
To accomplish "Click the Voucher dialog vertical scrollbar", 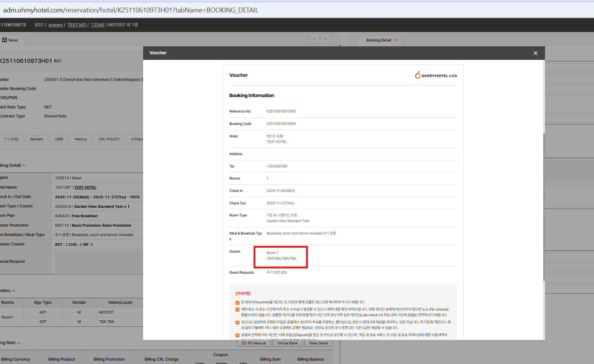I will pos(544,207).
